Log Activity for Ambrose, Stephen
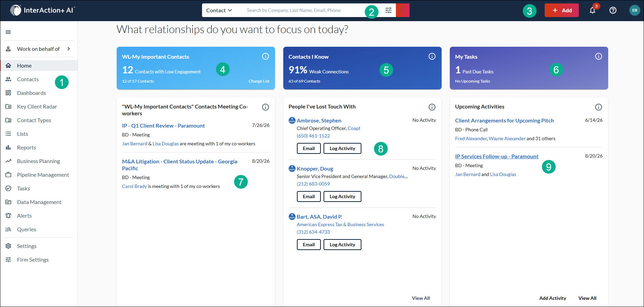Image resolution: width=644 pixels, height=307 pixels. click(342, 148)
